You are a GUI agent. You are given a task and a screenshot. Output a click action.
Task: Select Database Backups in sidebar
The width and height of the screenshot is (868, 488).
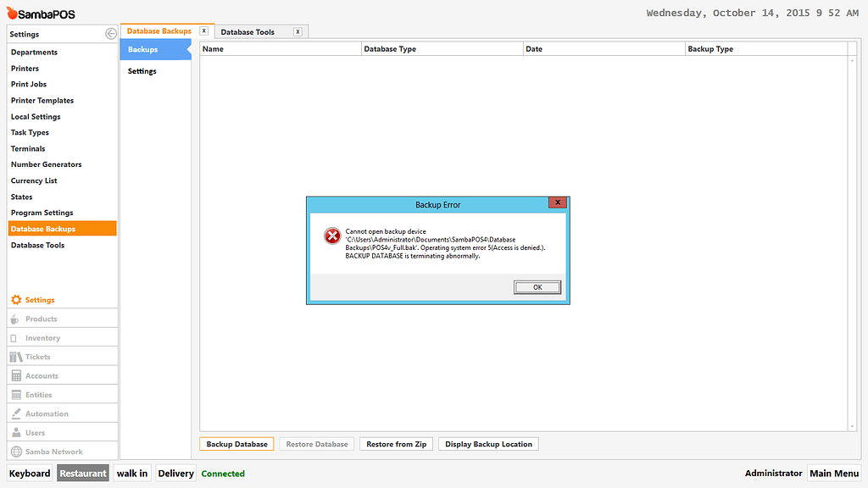(62, 229)
